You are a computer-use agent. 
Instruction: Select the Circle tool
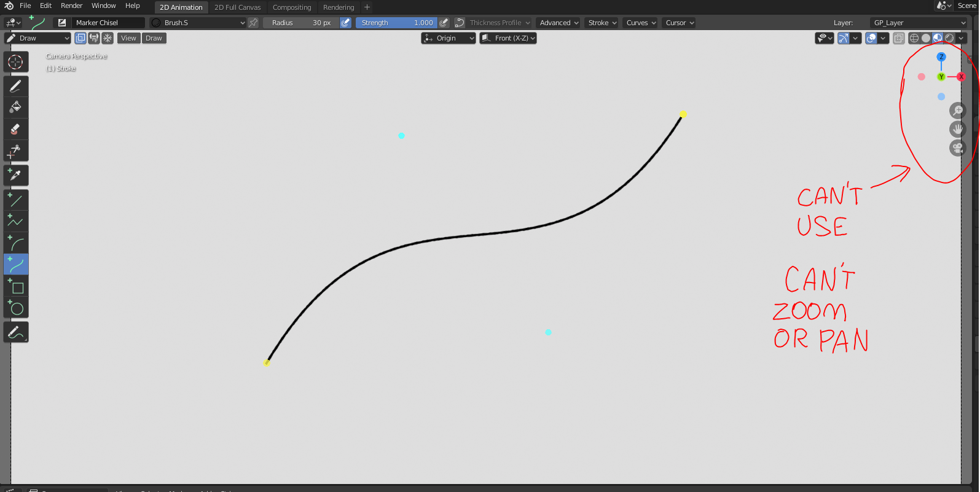coord(16,308)
